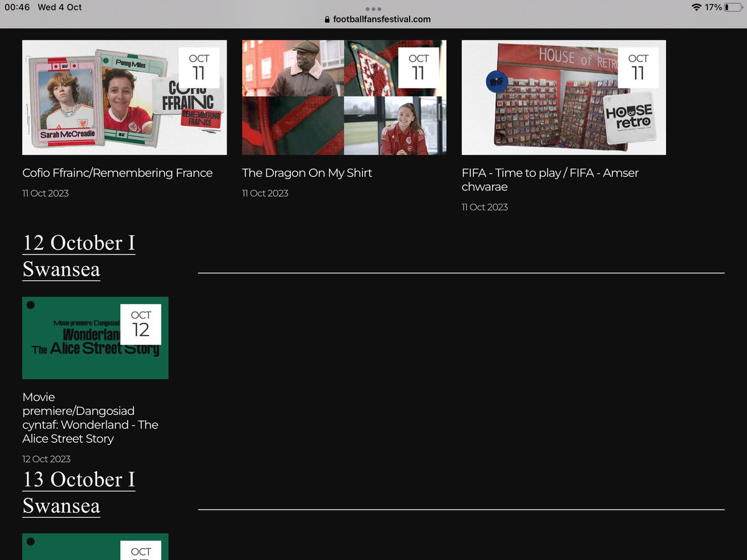Screen dimensions: 747x560
Task: Tap the 12 Oct 2023 date text
Action: pyautogui.click(x=47, y=459)
